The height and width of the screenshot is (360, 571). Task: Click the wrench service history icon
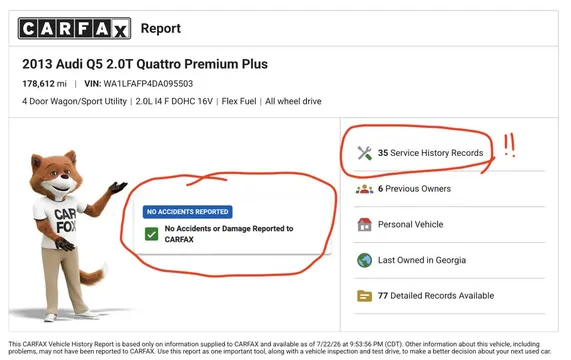pyautogui.click(x=364, y=153)
